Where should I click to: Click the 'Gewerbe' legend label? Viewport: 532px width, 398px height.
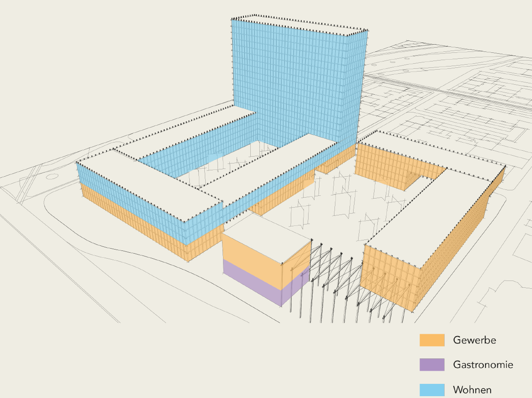coord(474,340)
